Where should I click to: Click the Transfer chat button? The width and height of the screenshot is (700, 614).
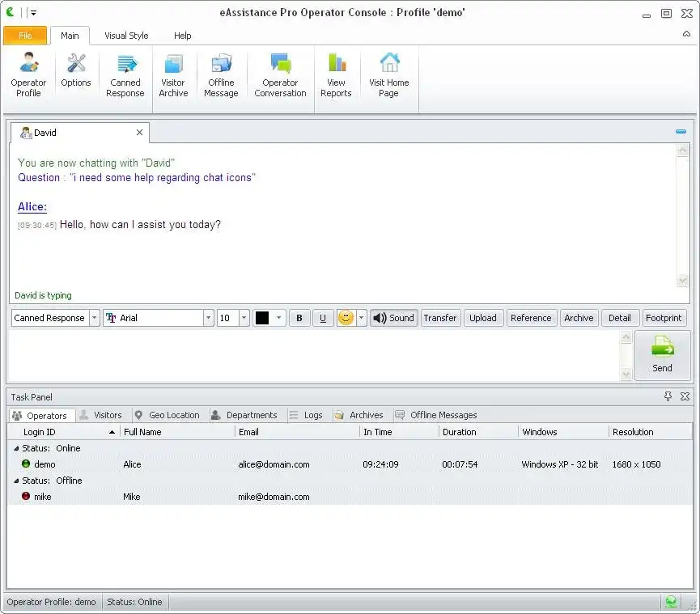click(x=440, y=318)
